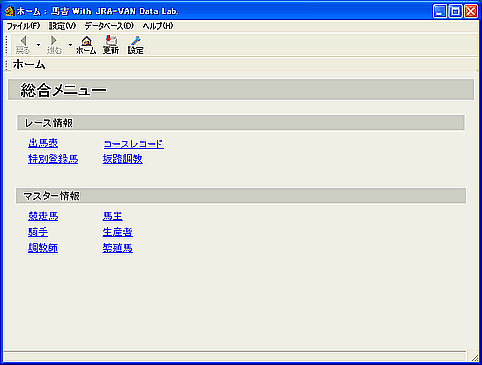
Task: Maximize the 馬吉 window
Action: [x=455, y=11]
